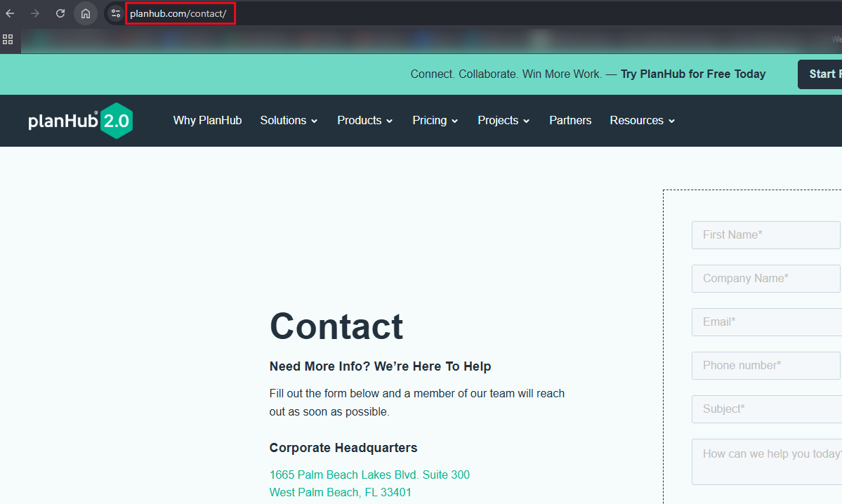The height and width of the screenshot is (504, 842).
Task: Go to the browser home page icon
Action: [x=86, y=13]
